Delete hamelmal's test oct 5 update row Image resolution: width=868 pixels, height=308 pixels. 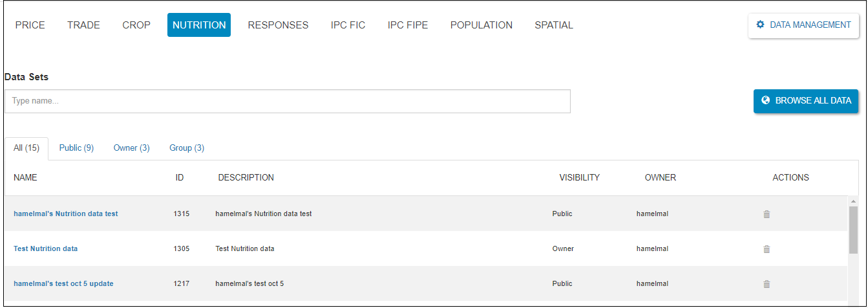(x=767, y=284)
